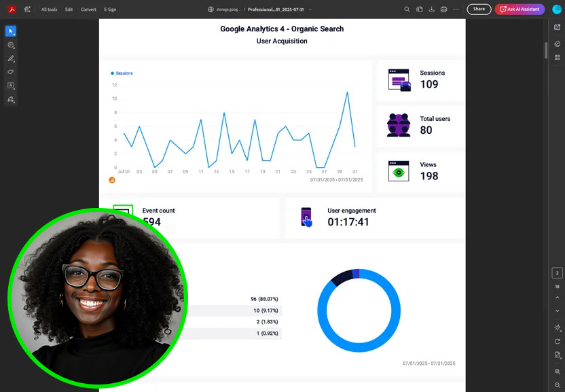Open the page thumbnails grid icon
The height and width of the screenshot is (392, 565).
[557, 57]
